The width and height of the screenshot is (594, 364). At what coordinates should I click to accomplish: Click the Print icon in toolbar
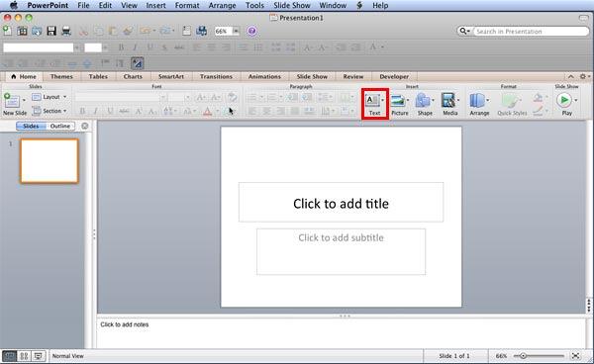point(66,31)
